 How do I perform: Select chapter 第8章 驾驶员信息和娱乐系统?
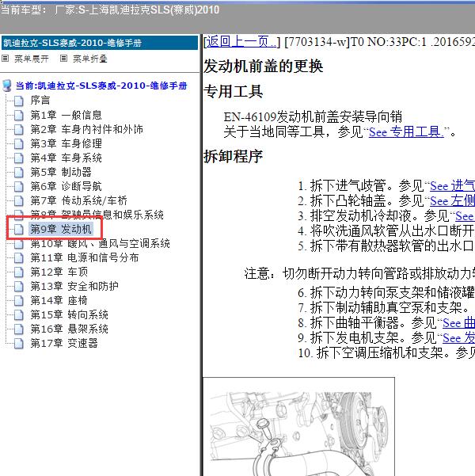(97, 215)
